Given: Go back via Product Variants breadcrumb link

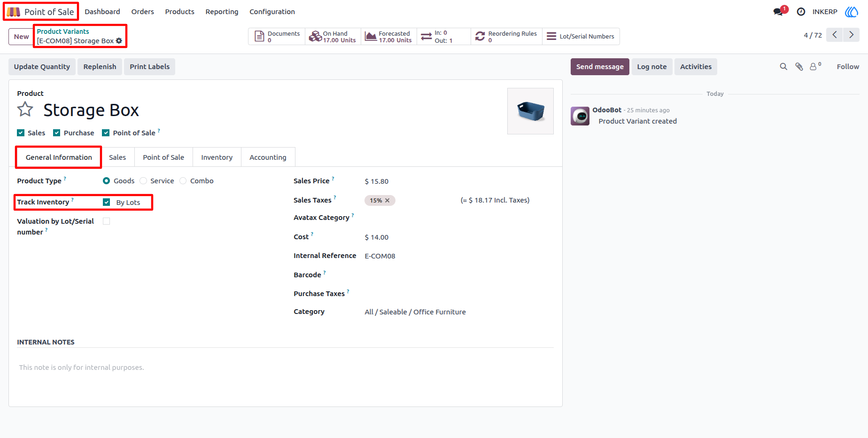Looking at the screenshot, I should tap(63, 31).
